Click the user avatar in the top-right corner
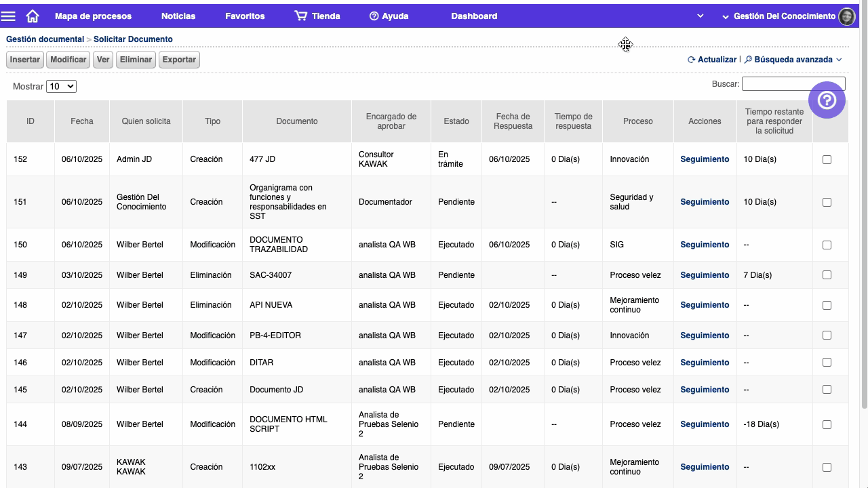This screenshot has width=868, height=488. [847, 16]
